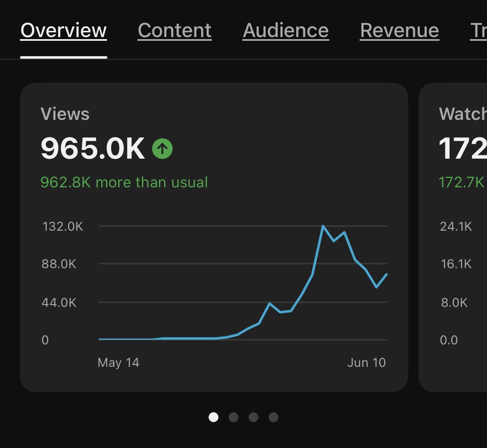Click the Views card title
This screenshot has width=487, height=448.
(65, 114)
